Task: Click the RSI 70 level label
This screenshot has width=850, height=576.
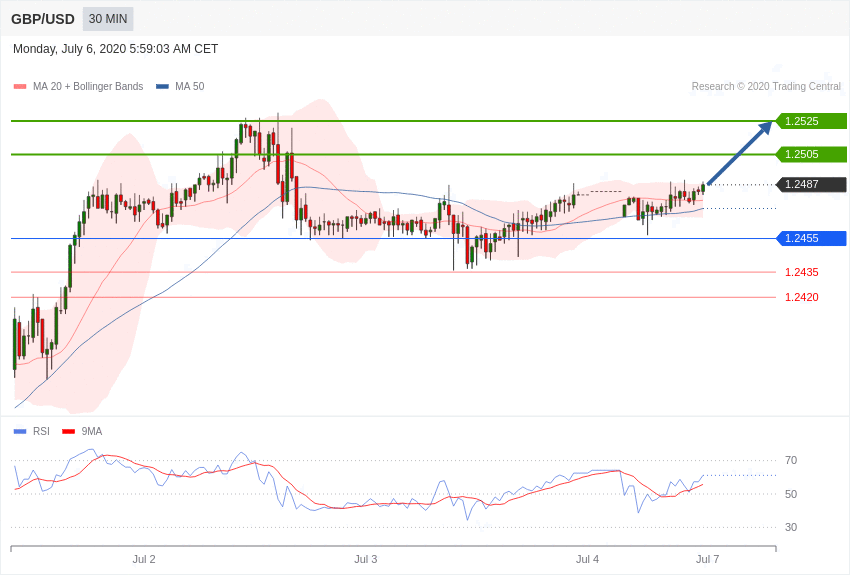Action: tap(791, 460)
